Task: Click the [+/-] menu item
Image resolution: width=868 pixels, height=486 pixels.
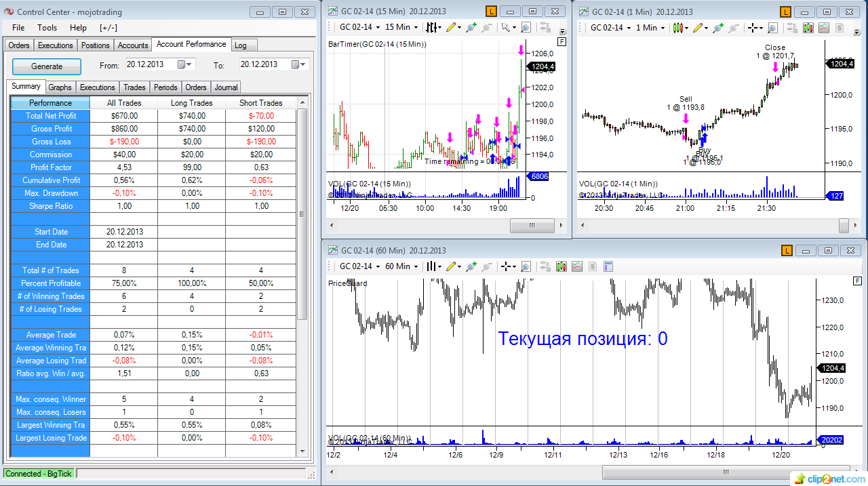Action: coord(108,28)
